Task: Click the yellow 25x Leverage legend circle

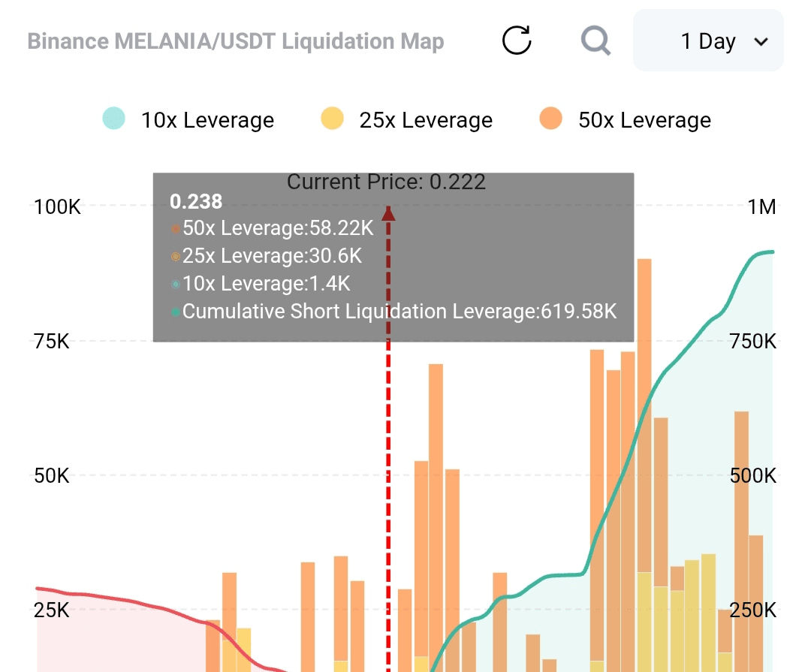Action: tap(332, 119)
